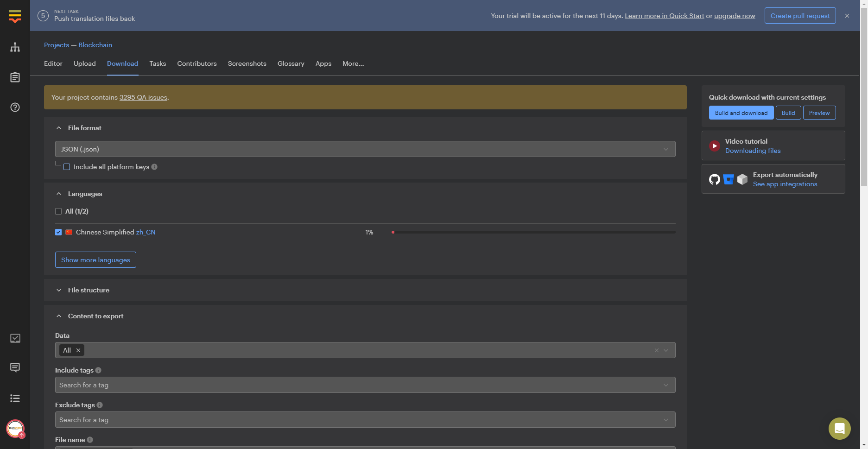
Task: Select the GitHub integration icon
Action: tap(714, 179)
